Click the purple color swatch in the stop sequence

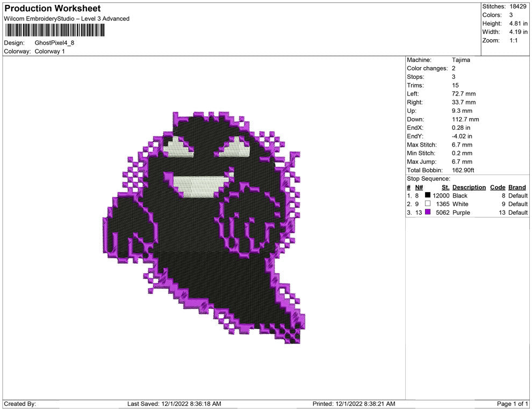pyautogui.click(x=428, y=212)
